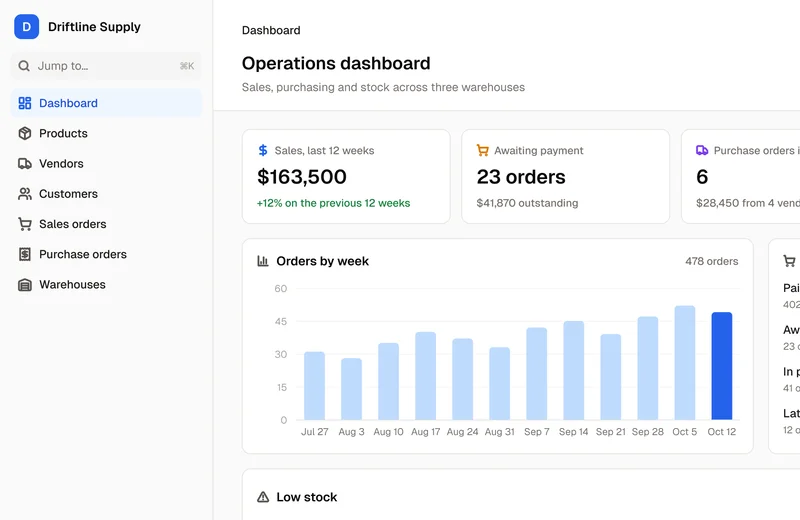Image resolution: width=800 pixels, height=520 pixels.
Task: Click the 23 orders value
Action: coord(521,177)
